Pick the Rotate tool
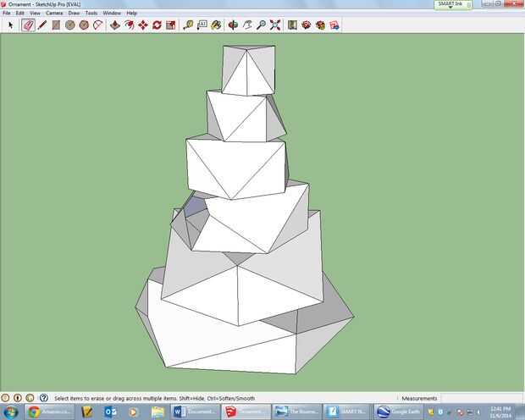This screenshot has height=420, width=525. (x=157, y=25)
